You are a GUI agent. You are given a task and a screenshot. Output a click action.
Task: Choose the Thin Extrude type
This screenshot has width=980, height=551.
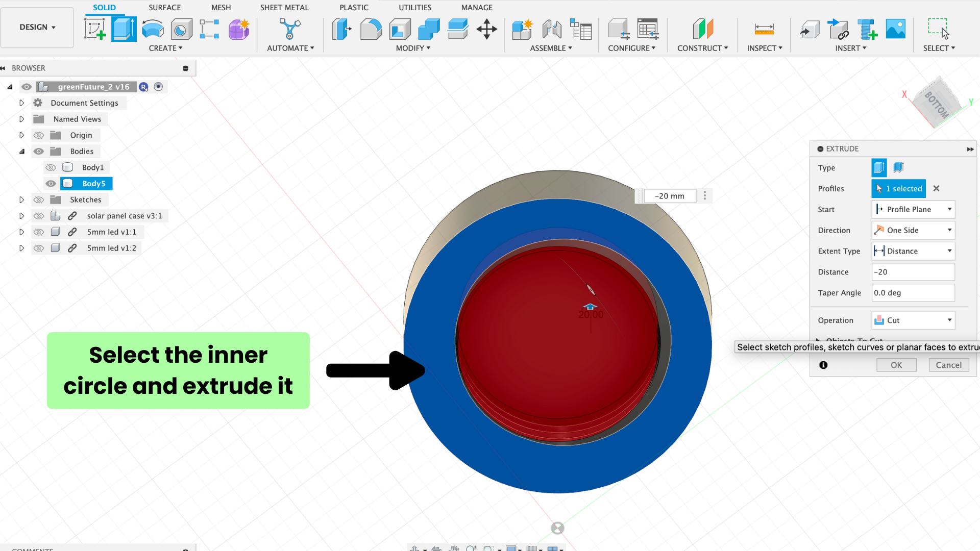point(898,167)
